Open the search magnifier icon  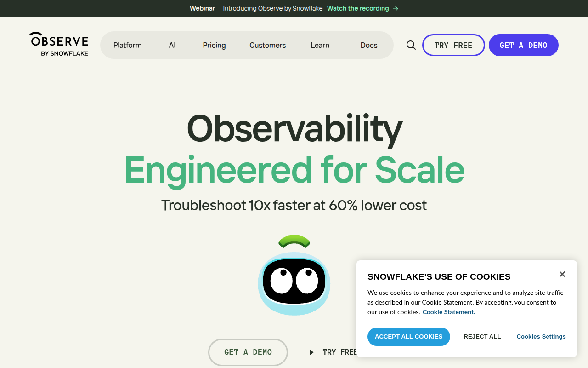[x=411, y=45]
